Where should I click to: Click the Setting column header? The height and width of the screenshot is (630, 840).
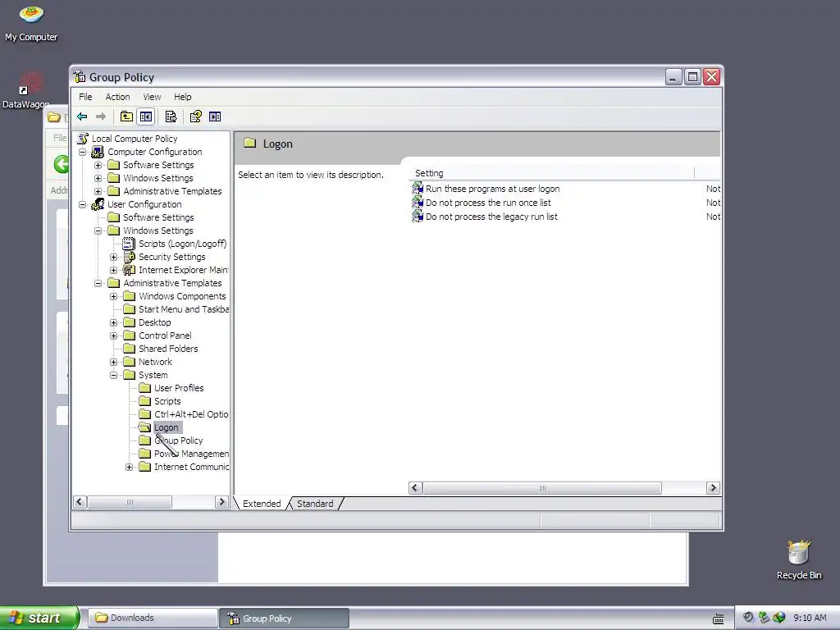click(x=552, y=173)
